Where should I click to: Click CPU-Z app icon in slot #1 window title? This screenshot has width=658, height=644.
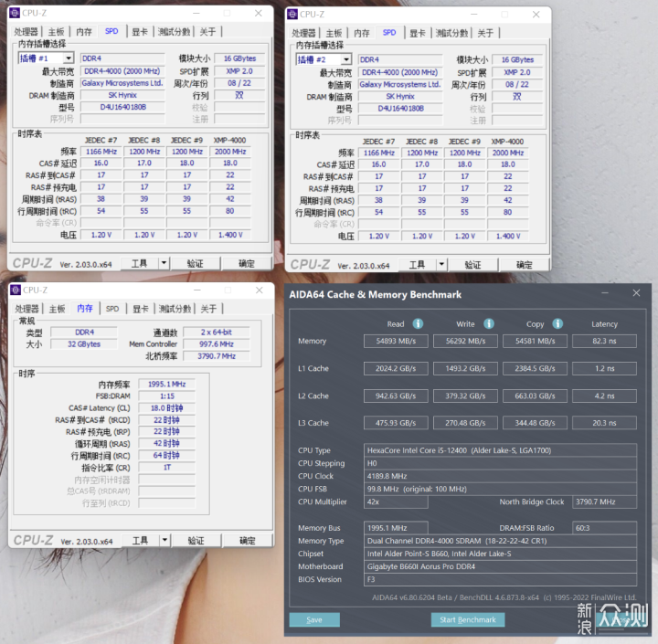click(x=15, y=13)
